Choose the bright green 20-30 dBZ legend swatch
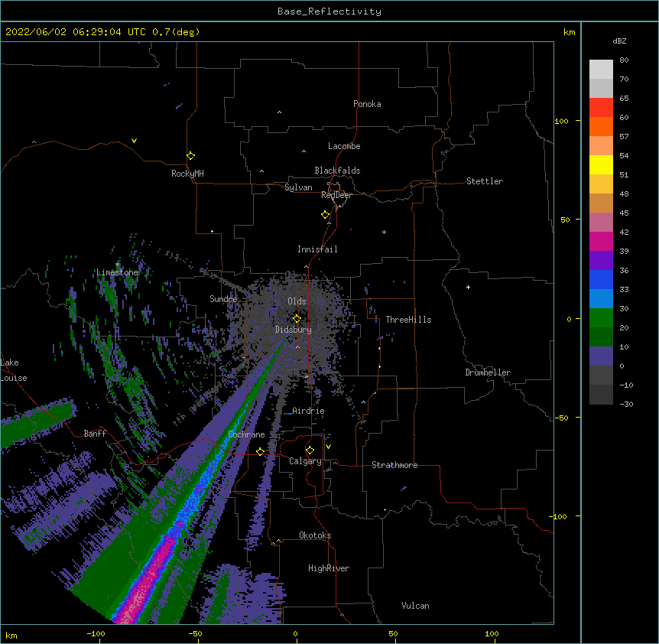Image resolution: width=659 pixels, height=644 pixels. [601, 318]
